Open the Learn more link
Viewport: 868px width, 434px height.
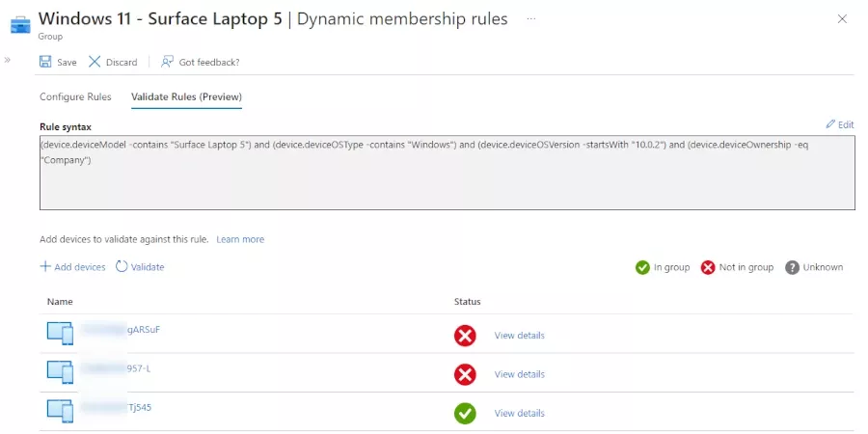click(240, 239)
